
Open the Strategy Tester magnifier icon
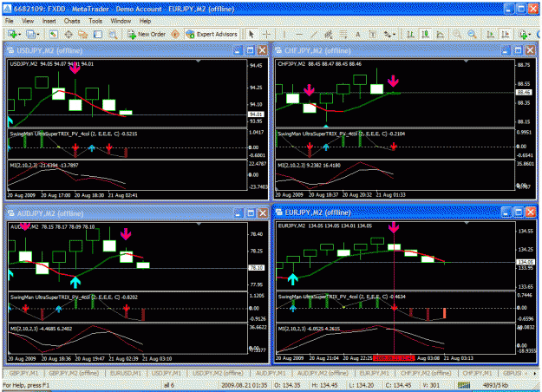[x=113, y=34]
